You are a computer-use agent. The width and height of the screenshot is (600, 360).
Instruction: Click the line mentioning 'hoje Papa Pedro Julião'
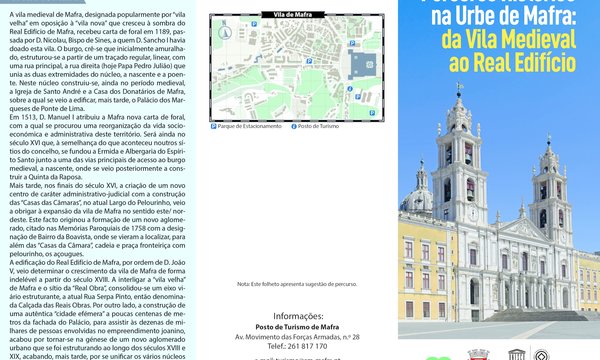tap(97, 66)
